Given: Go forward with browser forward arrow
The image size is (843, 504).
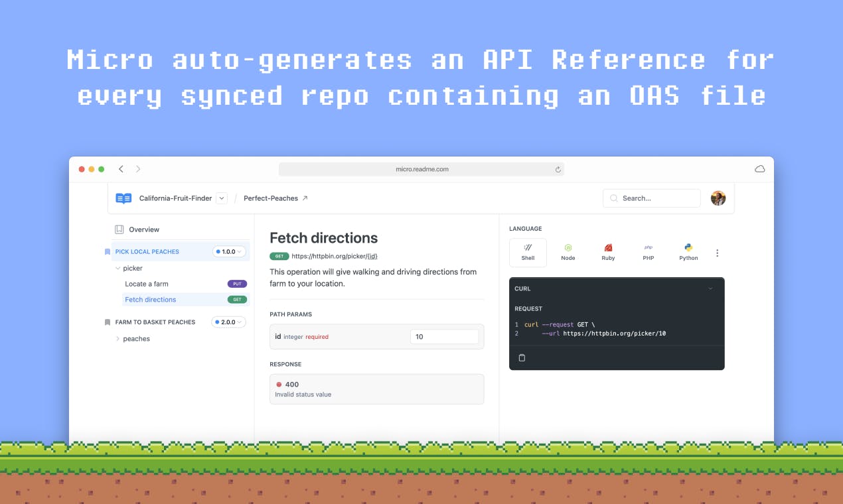Looking at the screenshot, I should pos(138,169).
